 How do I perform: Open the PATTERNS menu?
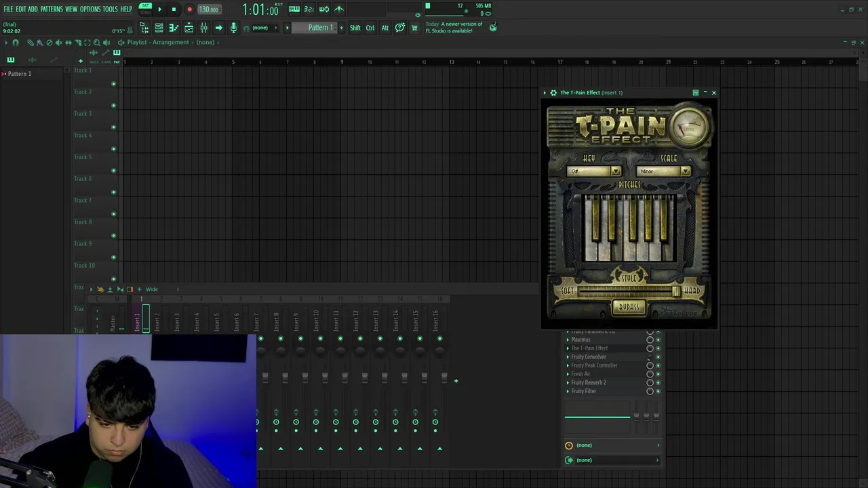(x=52, y=9)
